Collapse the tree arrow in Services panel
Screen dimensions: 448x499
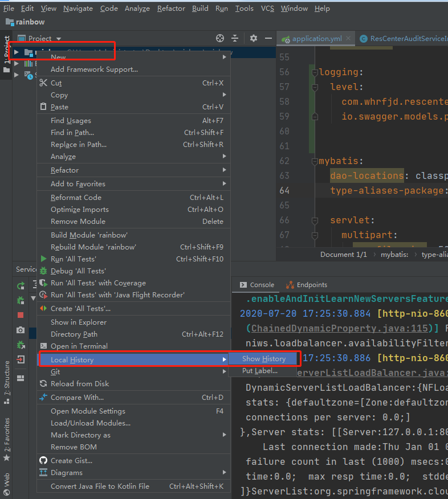[x=33, y=298]
